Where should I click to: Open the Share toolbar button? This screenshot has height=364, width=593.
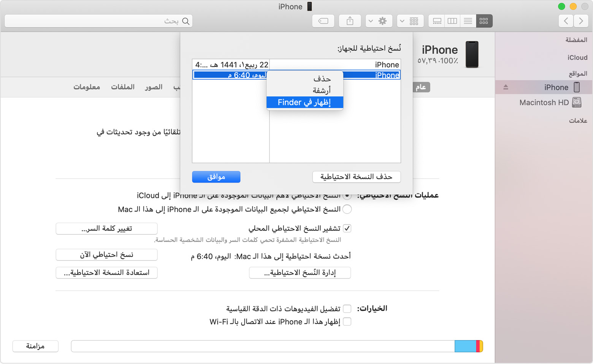click(350, 21)
